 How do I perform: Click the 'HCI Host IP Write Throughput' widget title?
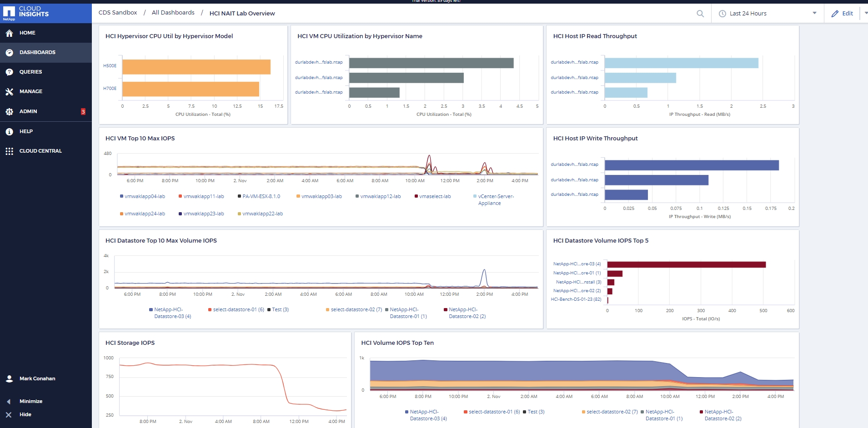(595, 139)
